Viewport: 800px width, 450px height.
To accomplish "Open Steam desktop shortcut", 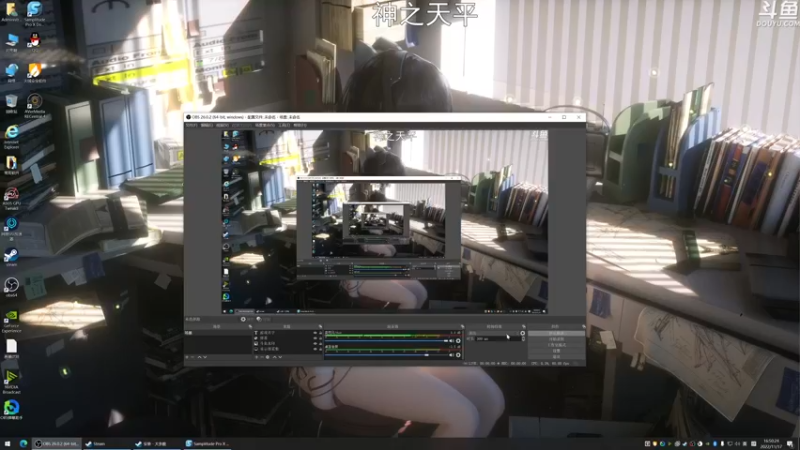I will pyautogui.click(x=11, y=257).
